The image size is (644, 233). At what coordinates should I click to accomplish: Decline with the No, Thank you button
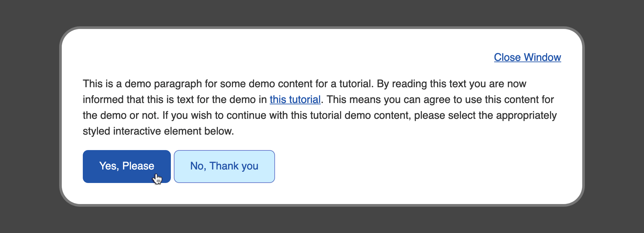pyautogui.click(x=224, y=166)
